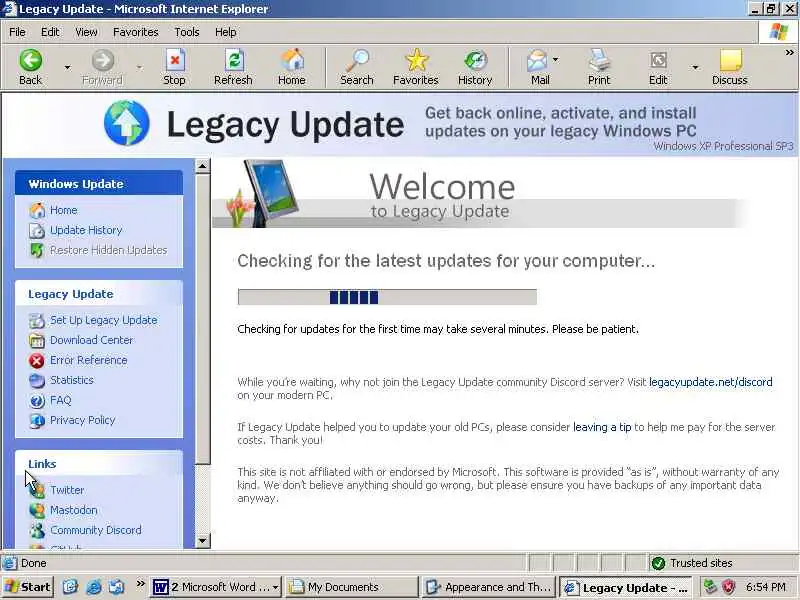
Task: Expand the Quick Launch overflow chevron
Action: coord(140,583)
